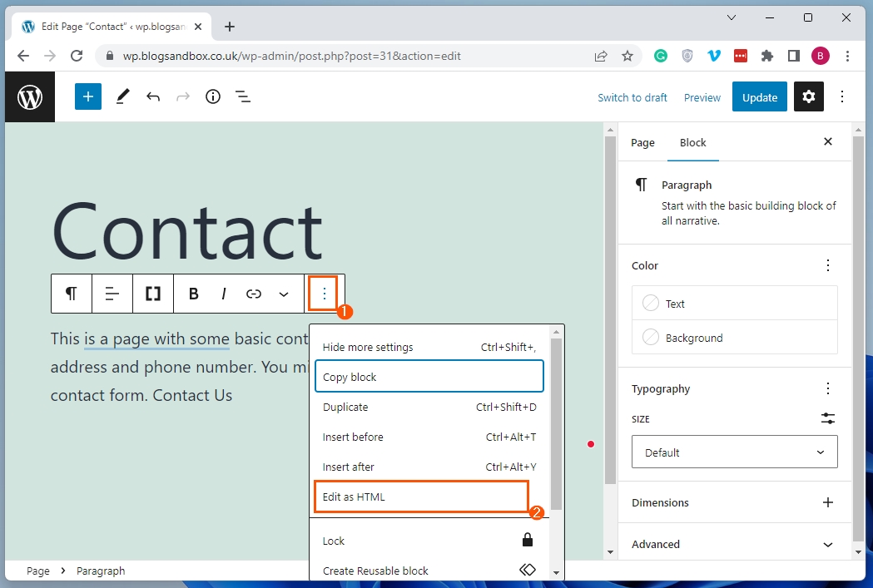The image size is (873, 588).
Task: Toggle bold formatting in block toolbar
Action: pyautogui.click(x=194, y=293)
